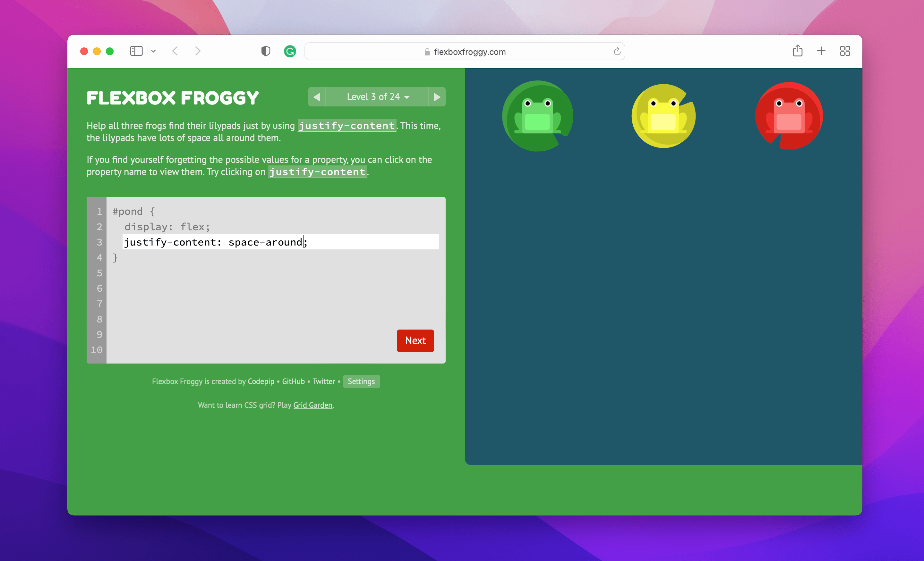This screenshot has height=561, width=924.
Task: Click the privacy shield icon in address bar
Action: [x=265, y=51]
